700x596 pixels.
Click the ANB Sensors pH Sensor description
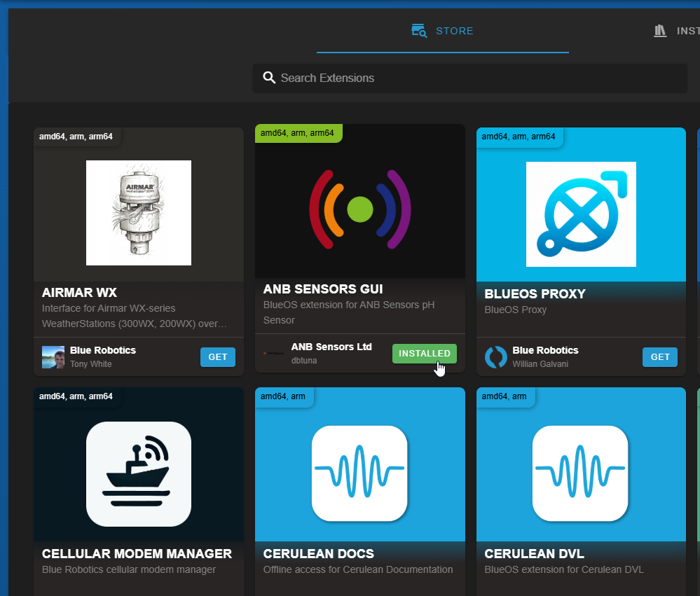[349, 312]
